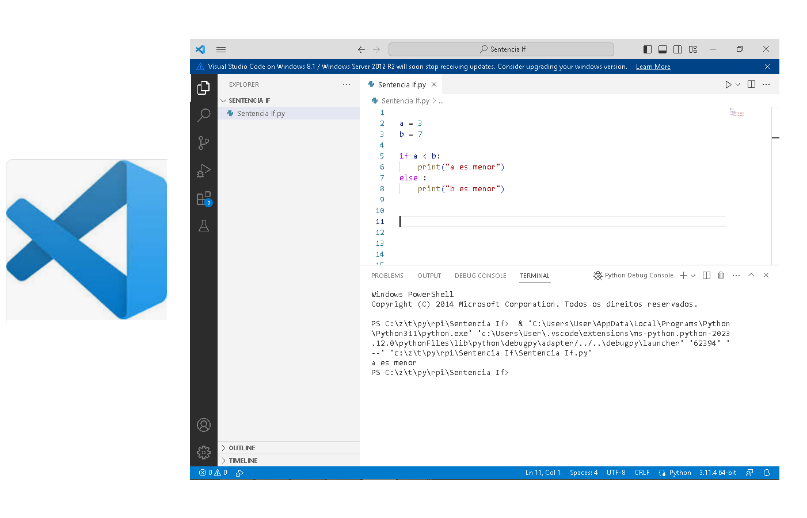Open the Manage gear settings
The image size is (807, 518).
[203, 452]
